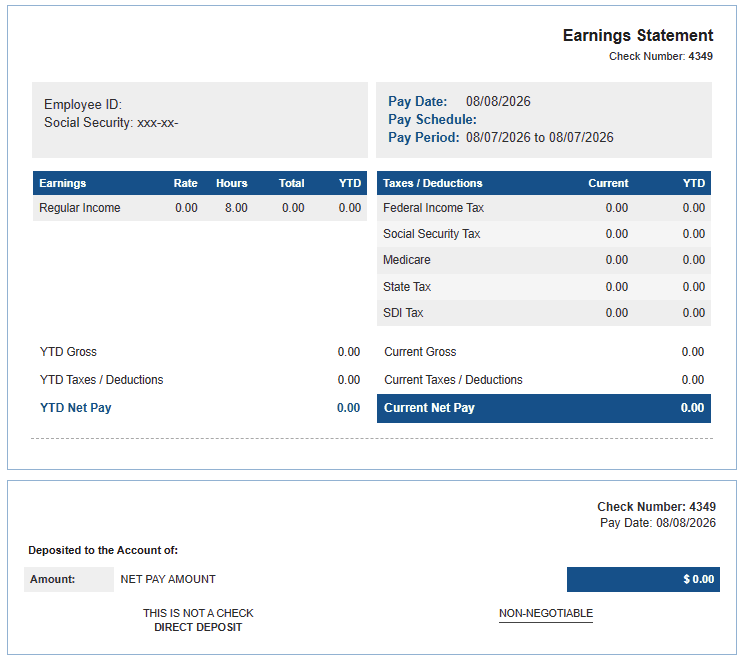Screen dimensions: 743x664
Task: Click Check Number 4349 in the stub section
Action: click(x=656, y=507)
